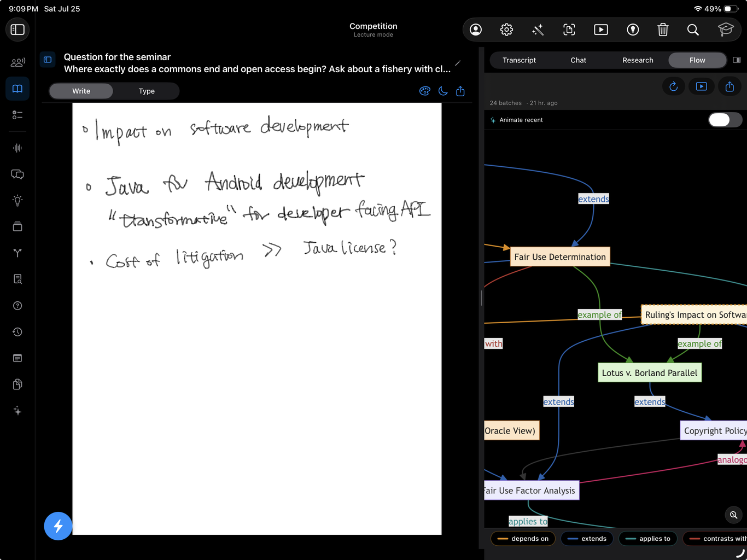The width and height of the screenshot is (747, 560).
Task: Open the history clock icon in sidebar
Action: tap(17, 332)
